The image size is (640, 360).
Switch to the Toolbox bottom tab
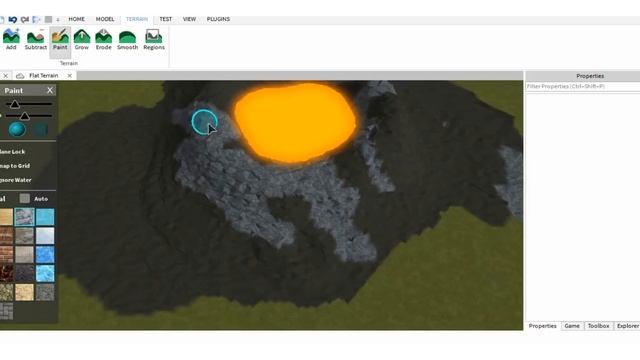(x=598, y=326)
